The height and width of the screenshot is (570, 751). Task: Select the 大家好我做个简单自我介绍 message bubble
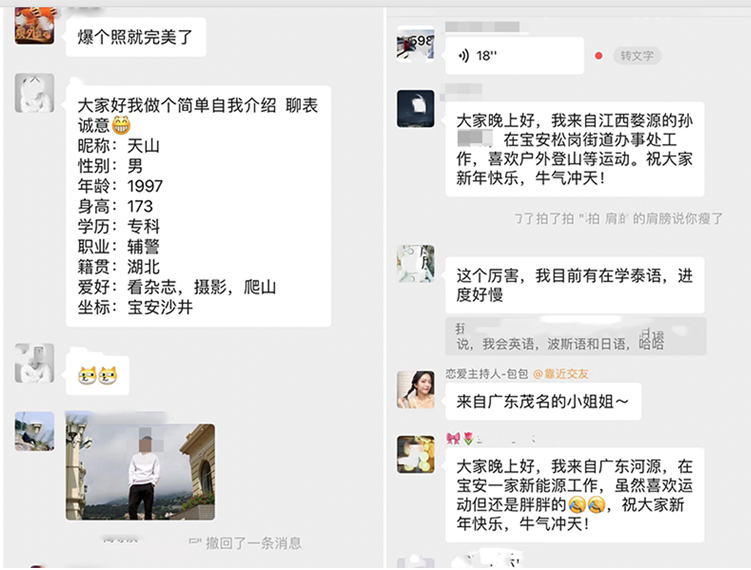pyautogui.click(x=198, y=206)
